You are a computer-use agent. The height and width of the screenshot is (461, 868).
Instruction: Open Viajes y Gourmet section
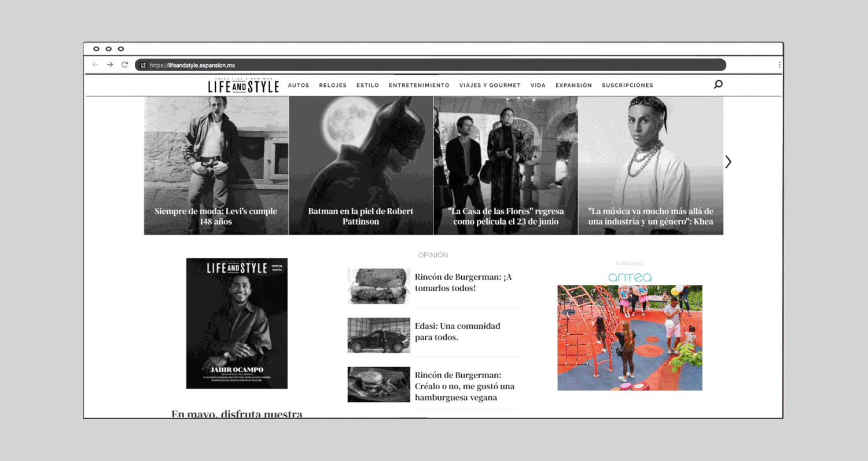tap(490, 86)
